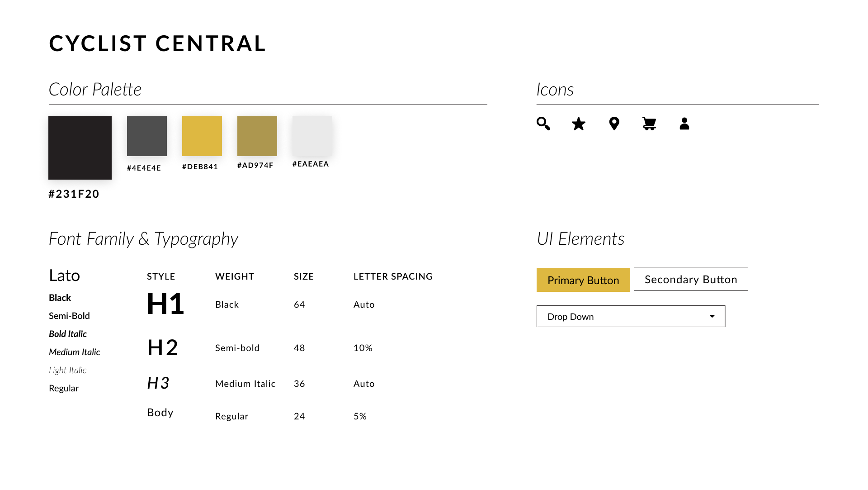Click the drop down arrow caret

click(x=712, y=316)
